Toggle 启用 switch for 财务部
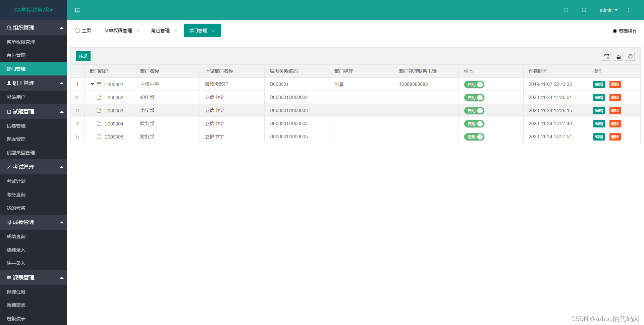 click(x=474, y=137)
